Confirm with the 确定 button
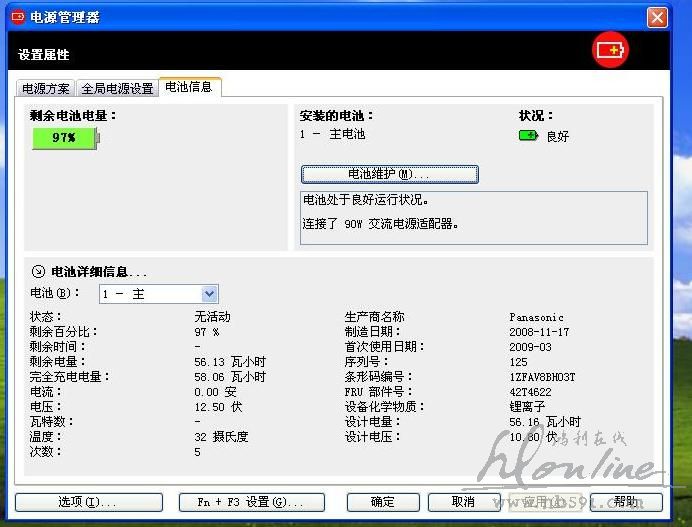The width and height of the screenshot is (692, 527). 383,502
